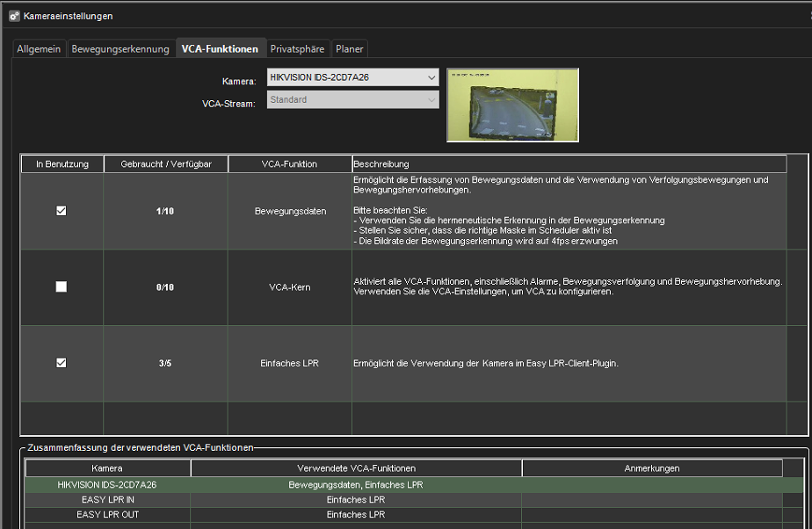Disable the Einfaches LPR checkbox
The width and height of the screenshot is (812, 529).
[x=62, y=363]
